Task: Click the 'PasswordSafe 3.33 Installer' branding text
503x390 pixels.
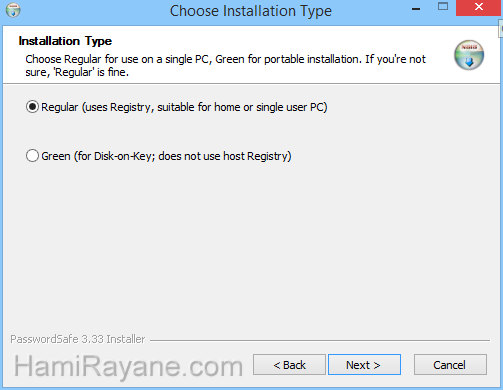Action: pyautogui.click(x=78, y=339)
